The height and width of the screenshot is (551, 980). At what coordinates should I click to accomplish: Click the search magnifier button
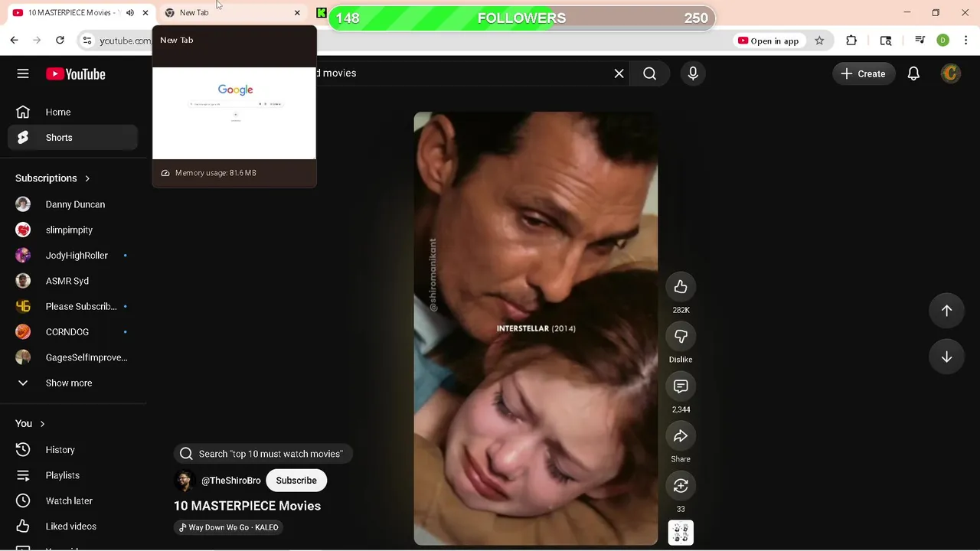[650, 73]
